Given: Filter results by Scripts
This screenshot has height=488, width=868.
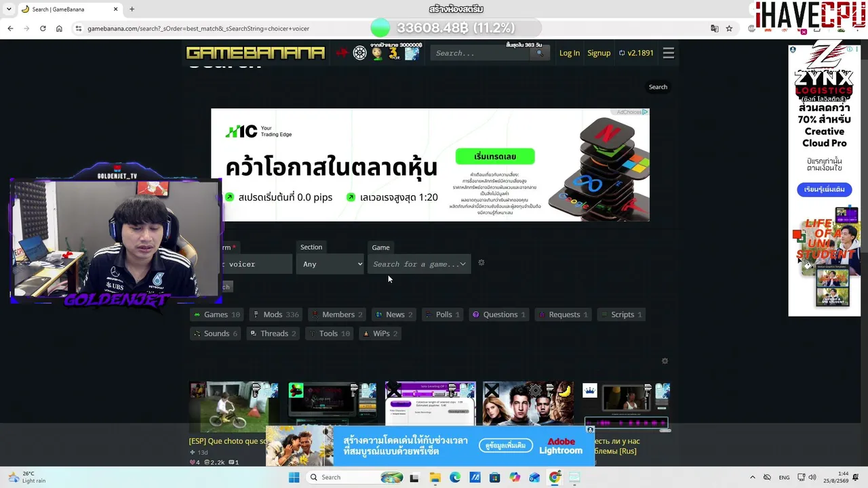Looking at the screenshot, I should [621, 314].
